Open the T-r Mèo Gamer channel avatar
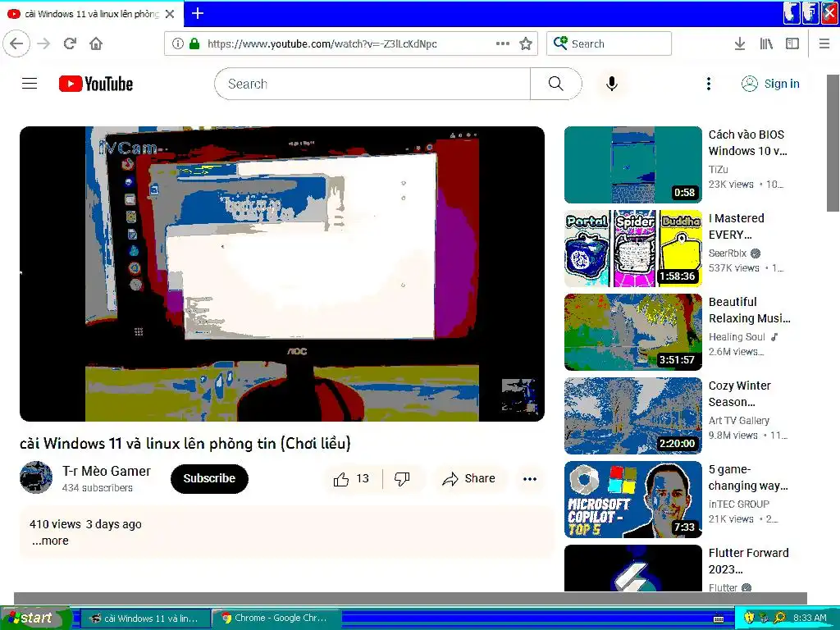The height and width of the screenshot is (630, 840). pyautogui.click(x=36, y=477)
